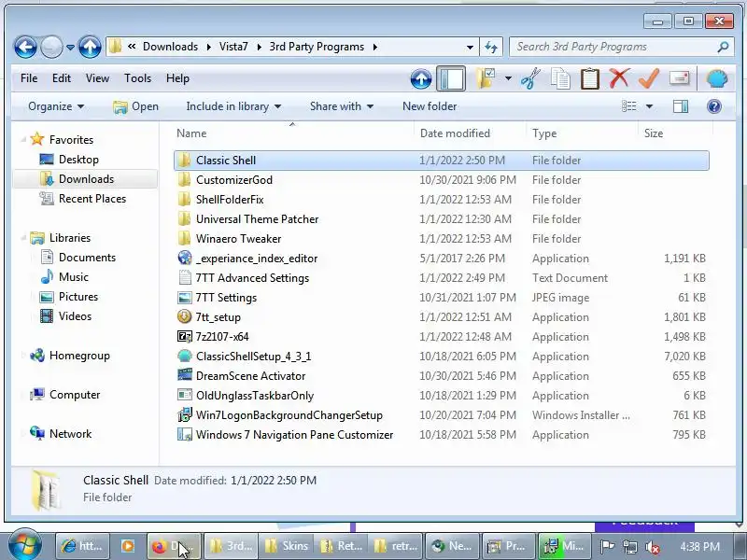Click the orange checkmark Properties icon
The height and width of the screenshot is (560, 747).
[649, 78]
